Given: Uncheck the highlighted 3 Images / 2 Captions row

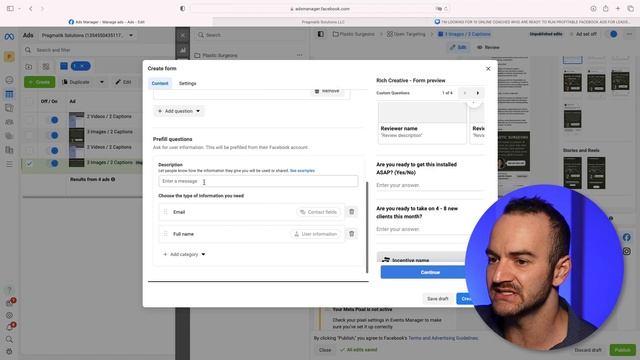Looking at the screenshot, I should (x=29, y=163).
